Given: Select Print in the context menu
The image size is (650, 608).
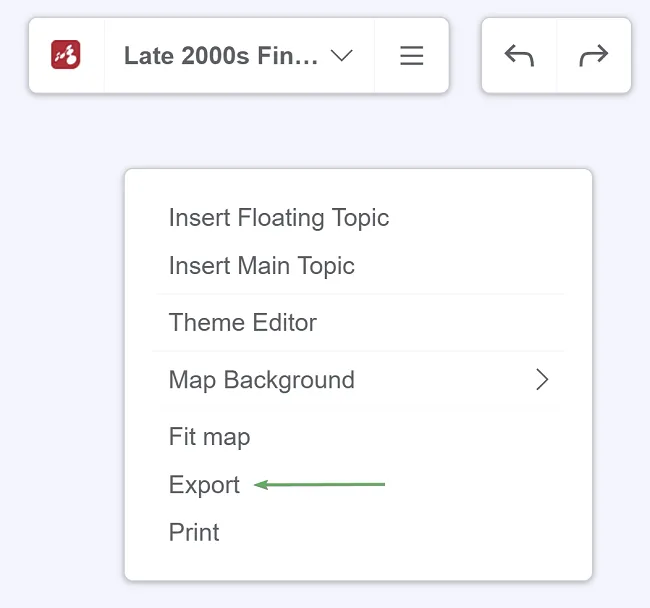Looking at the screenshot, I should (x=194, y=532).
